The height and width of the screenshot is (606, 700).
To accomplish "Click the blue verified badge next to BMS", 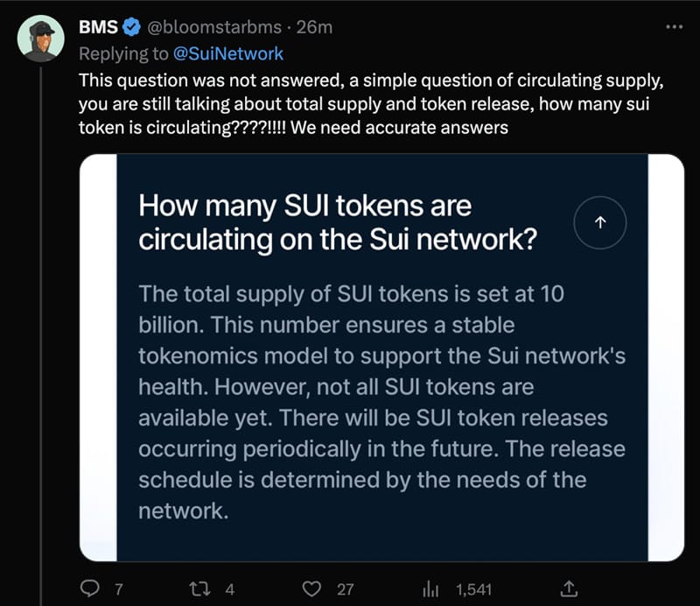I will 131,27.
